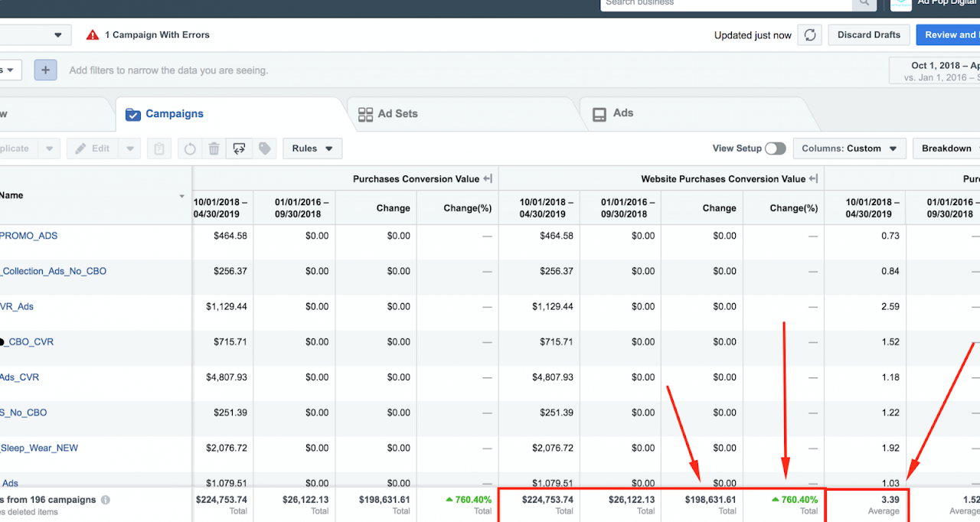The width and height of the screenshot is (980, 522).
Task: Click the Ad Pop Digital account logo
Action: [901, 4]
